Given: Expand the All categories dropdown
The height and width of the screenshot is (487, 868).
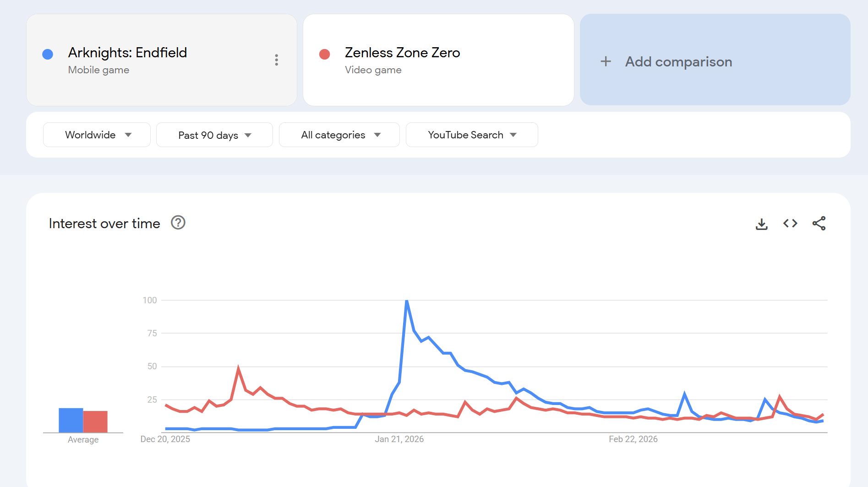Looking at the screenshot, I should [339, 135].
